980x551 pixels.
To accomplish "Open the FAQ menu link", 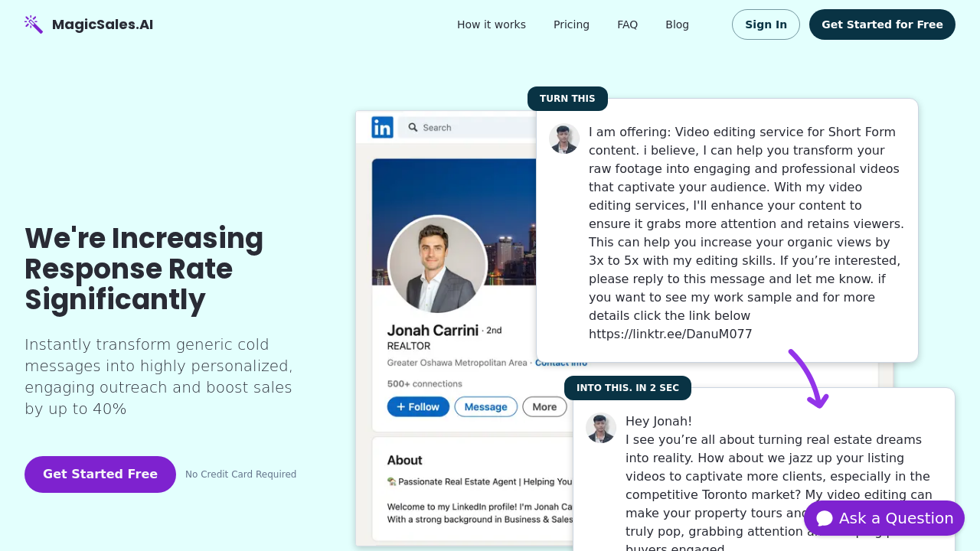I will tap(627, 24).
